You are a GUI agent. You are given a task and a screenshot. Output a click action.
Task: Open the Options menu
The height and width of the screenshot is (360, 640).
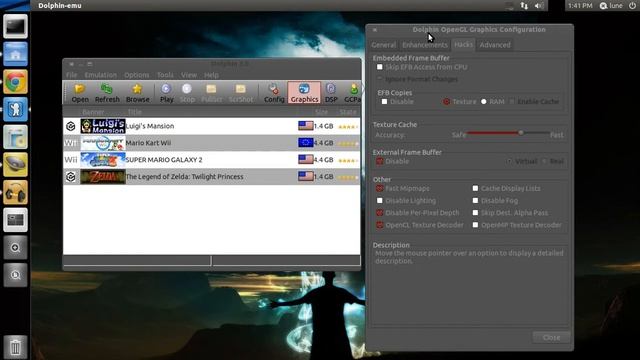coord(137,75)
